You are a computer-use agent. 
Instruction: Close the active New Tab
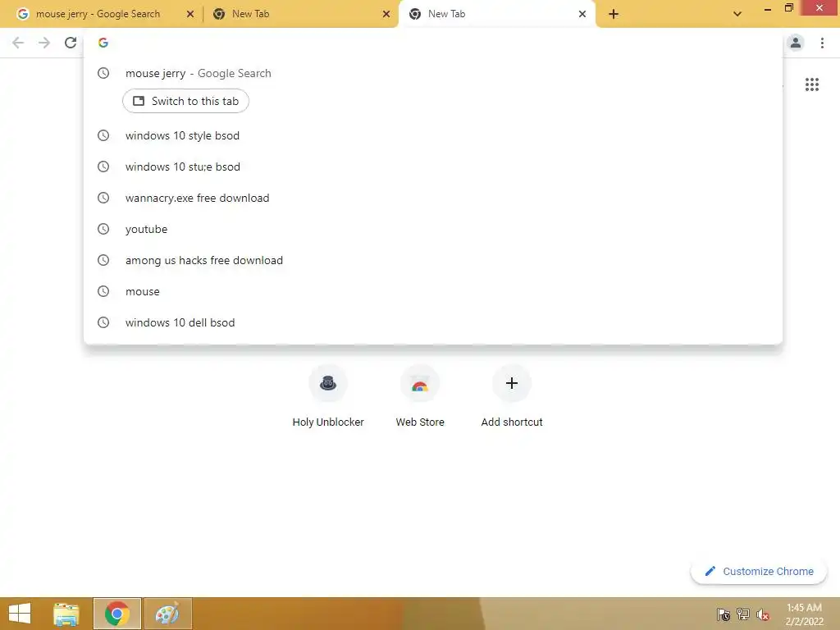pyautogui.click(x=582, y=14)
